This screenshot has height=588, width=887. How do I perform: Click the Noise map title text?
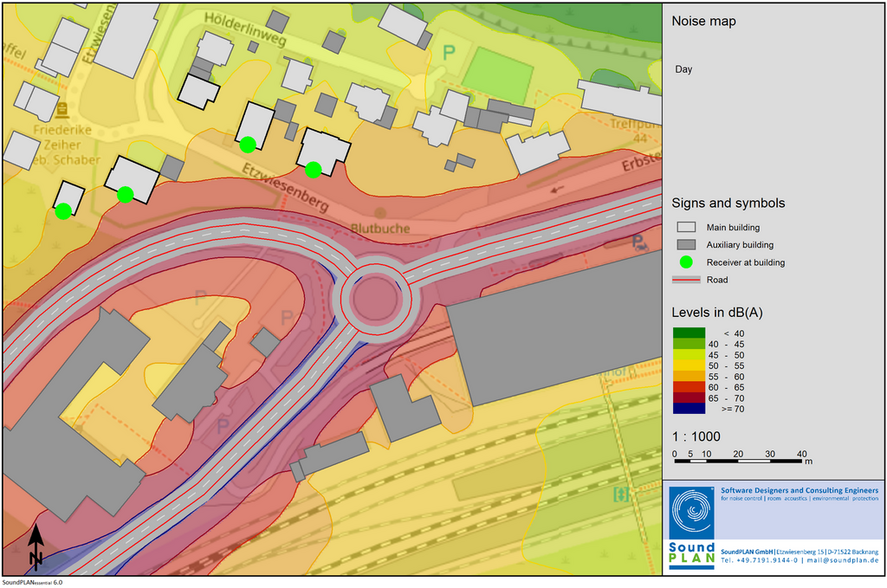coord(704,22)
